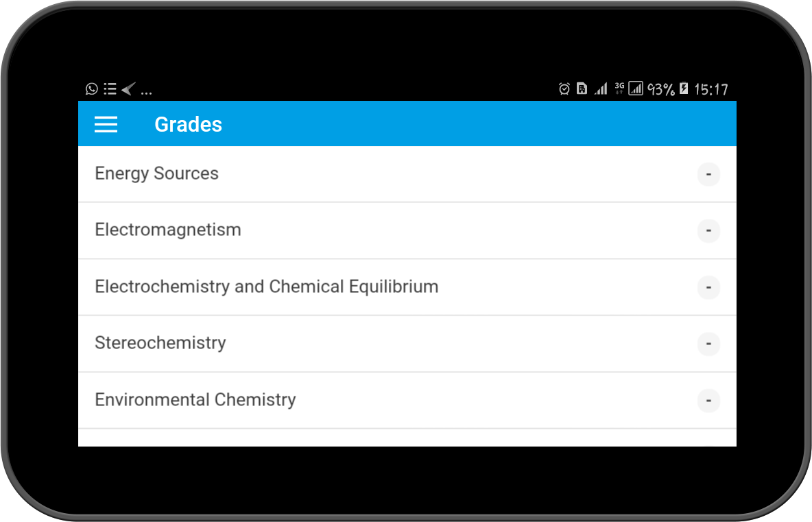Select Electrochemistry and Chemical Equilibrium course
This screenshot has width=812, height=522.
[267, 287]
